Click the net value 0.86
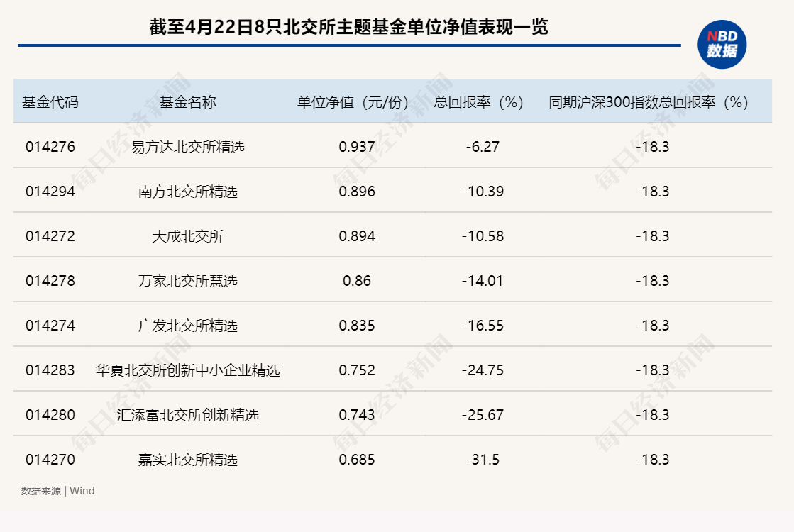Viewport: 794px width, 532px height. click(x=357, y=280)
